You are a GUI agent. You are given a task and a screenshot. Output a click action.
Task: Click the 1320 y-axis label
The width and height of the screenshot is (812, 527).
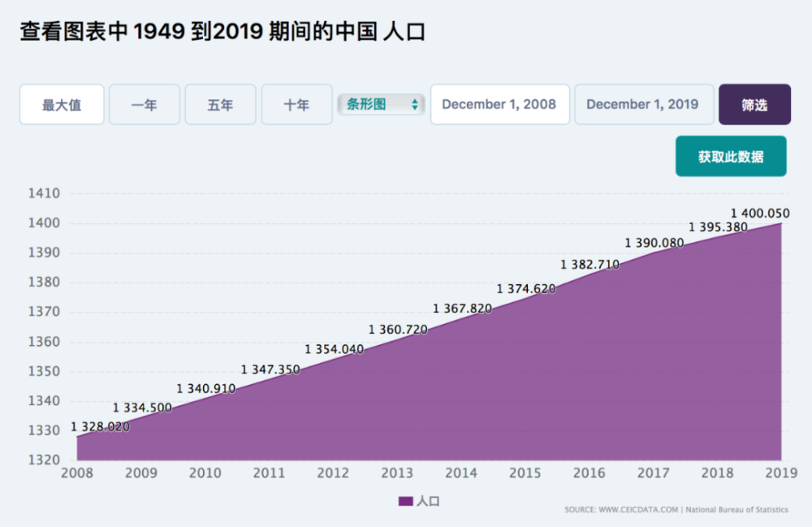tap(44, 460)
